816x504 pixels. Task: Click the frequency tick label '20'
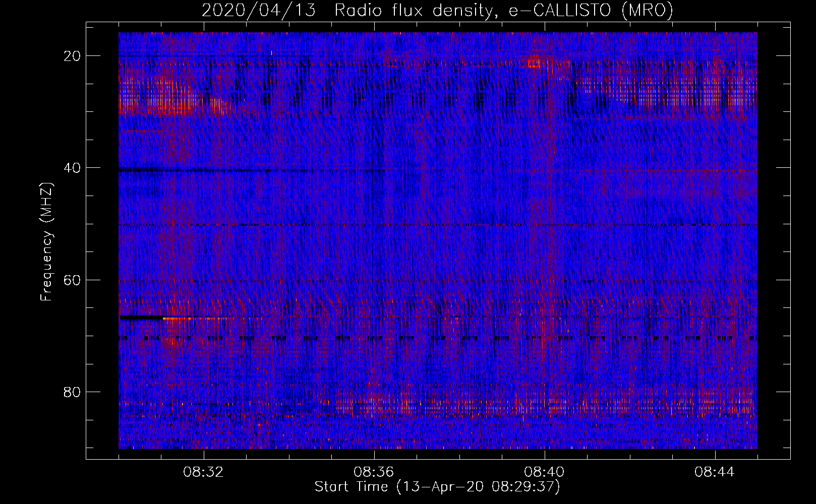coord(73,56)
